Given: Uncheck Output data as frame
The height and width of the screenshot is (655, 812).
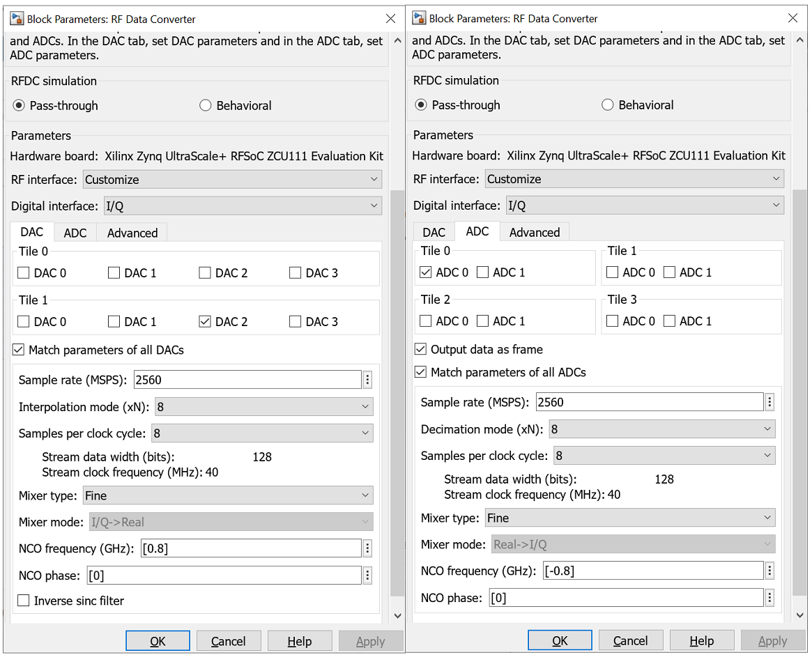Looking at the screenshot, I should (420, 349).
